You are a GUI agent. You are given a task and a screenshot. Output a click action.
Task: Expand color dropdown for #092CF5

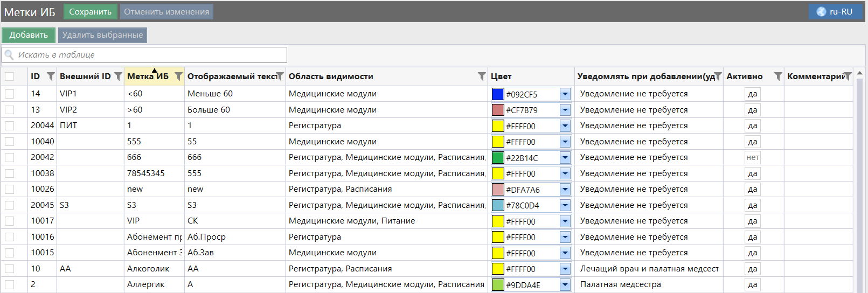[565, 94]
